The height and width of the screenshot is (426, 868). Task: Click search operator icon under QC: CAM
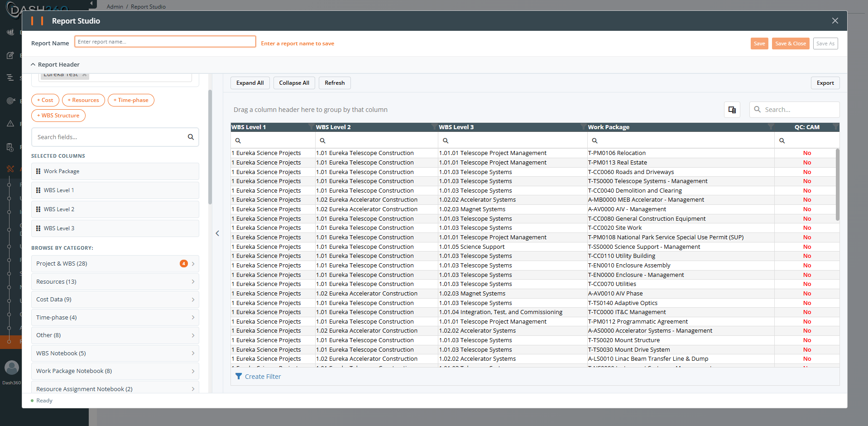[x=782, y=140]
